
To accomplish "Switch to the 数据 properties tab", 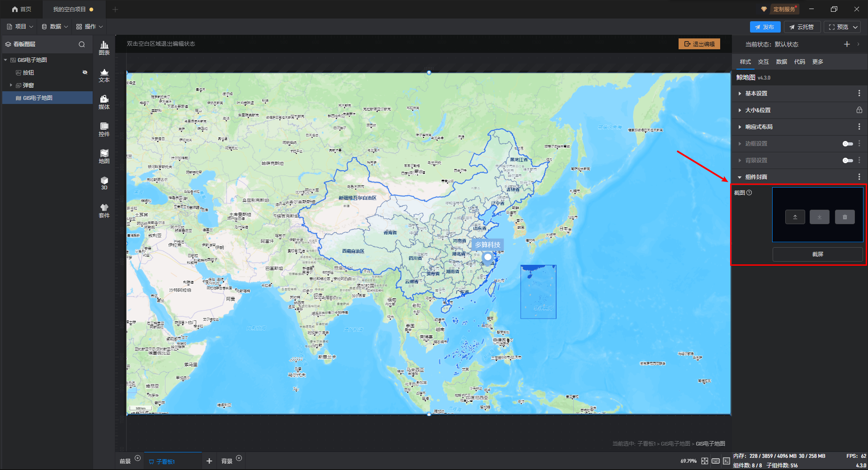I will tap(781, 62).
